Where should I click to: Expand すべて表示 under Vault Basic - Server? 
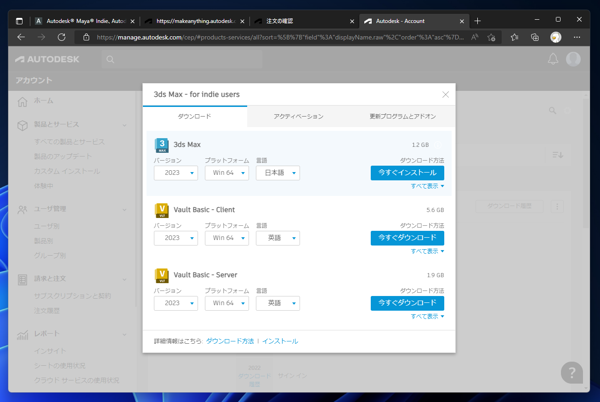pyautogui.click(x=427, y=316)
